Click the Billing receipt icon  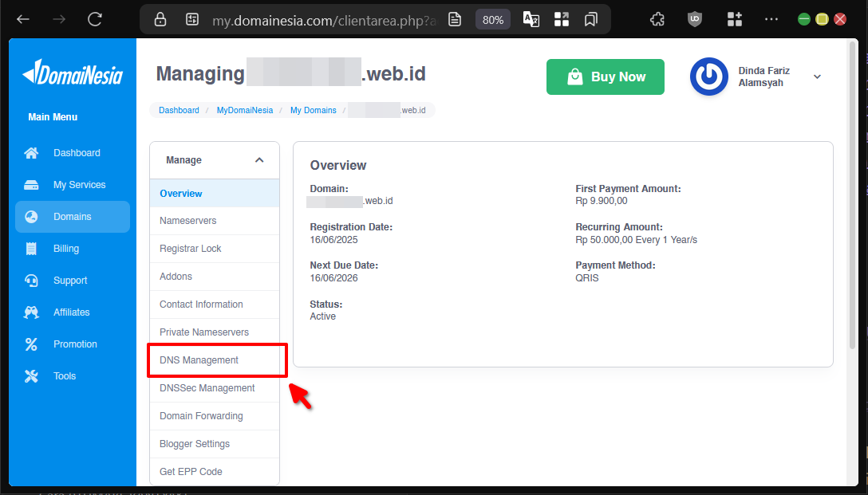(x=30, y=248)
